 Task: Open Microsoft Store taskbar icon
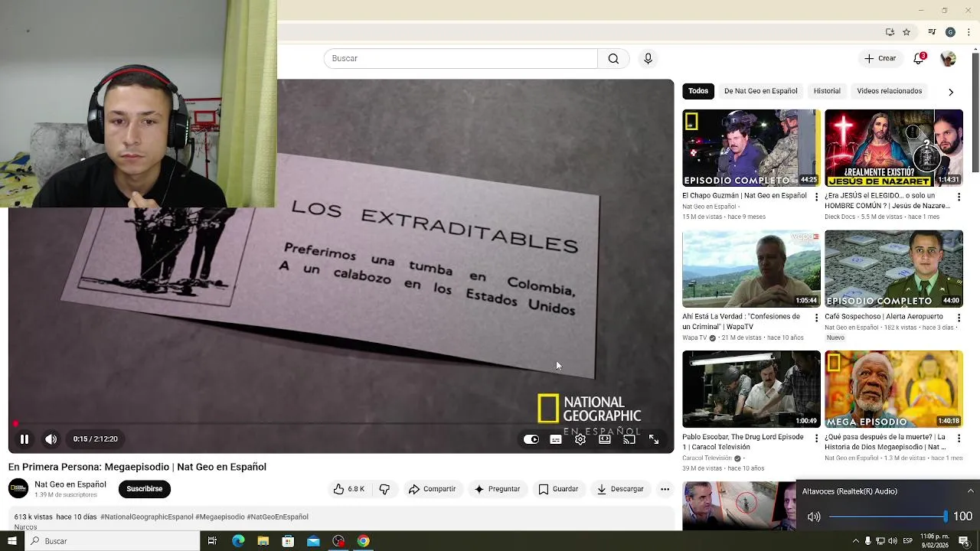(288, 541)
